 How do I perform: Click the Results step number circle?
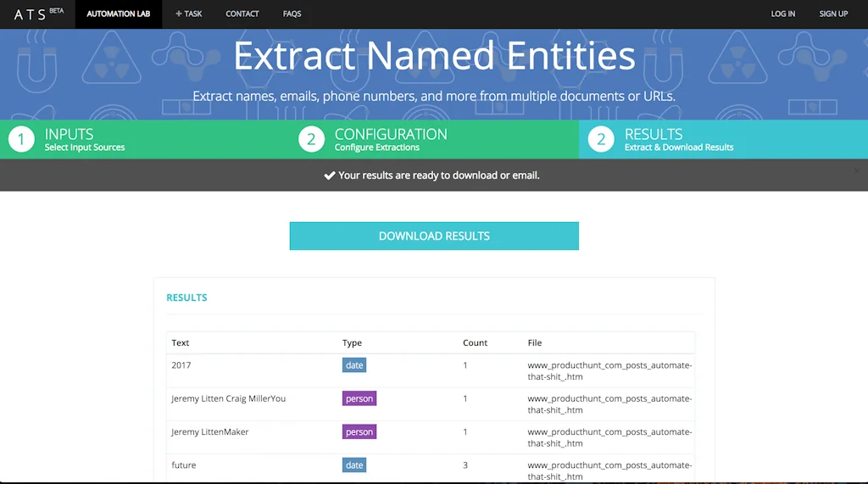point(601,140)
